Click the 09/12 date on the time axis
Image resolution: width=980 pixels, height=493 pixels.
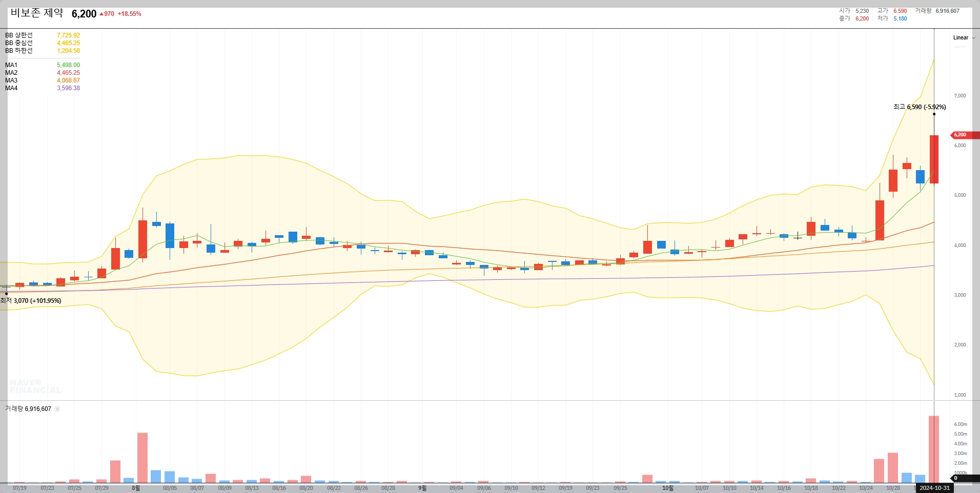click(x=538, y=488)
